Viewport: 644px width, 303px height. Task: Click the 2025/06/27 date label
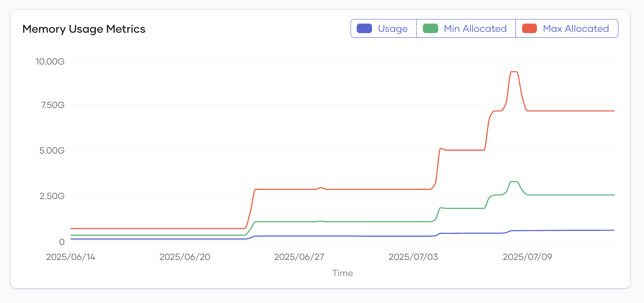299,257
